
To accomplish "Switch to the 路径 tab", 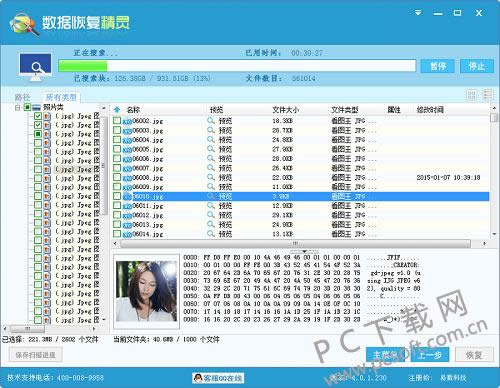I will tap(22, 97).
